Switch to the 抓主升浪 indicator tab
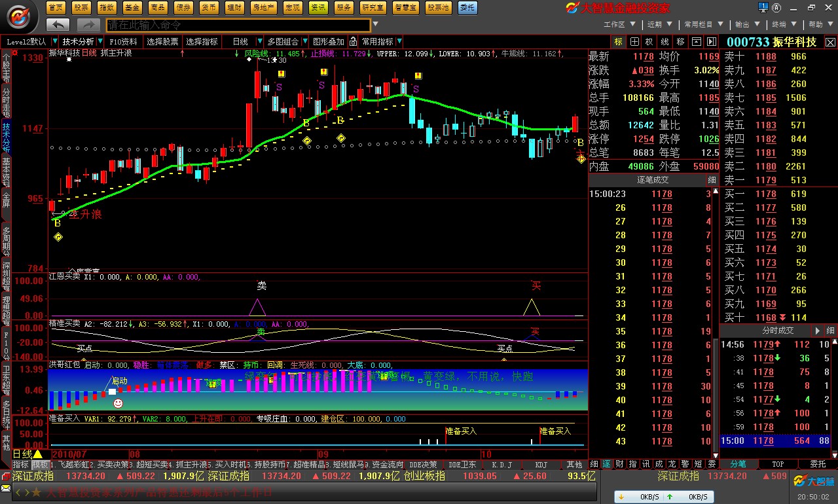Viewport: 838px width, 504px height. coord(189,465)
